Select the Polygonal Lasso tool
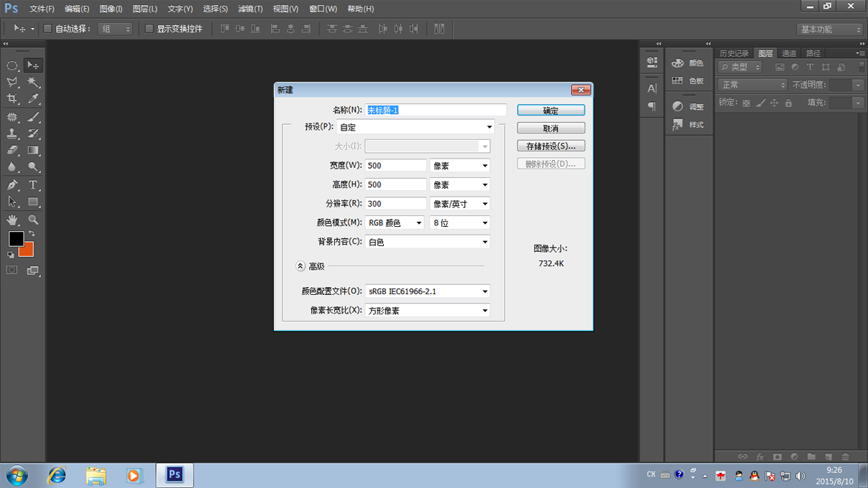Viewport: 868px width, 488px height. (12, 83)
